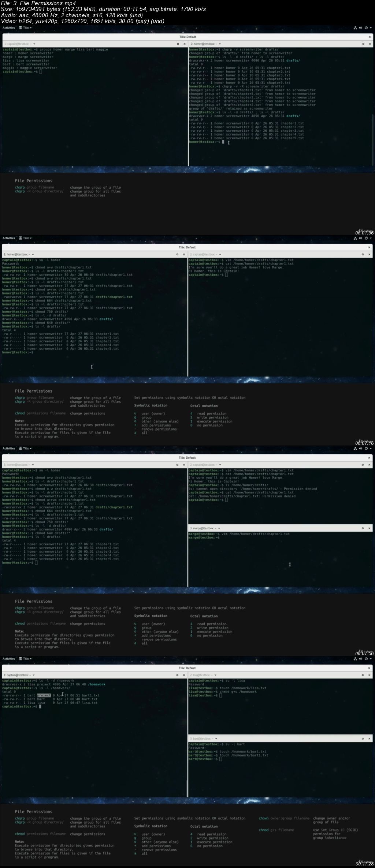This screenshot has width=375, height=868.
Task: Open the Tilix app menu in the 00:07:56 frame
Action: coord(25,448)
